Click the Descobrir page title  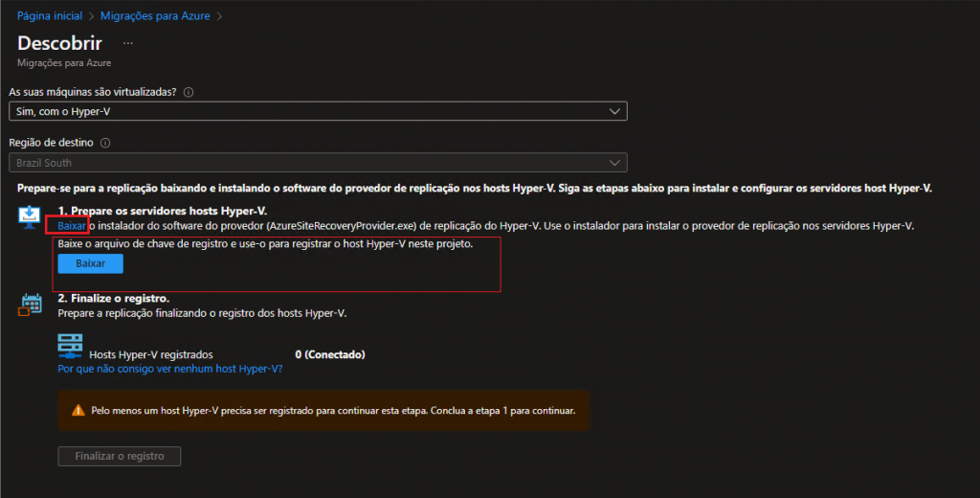coord(60,44)
